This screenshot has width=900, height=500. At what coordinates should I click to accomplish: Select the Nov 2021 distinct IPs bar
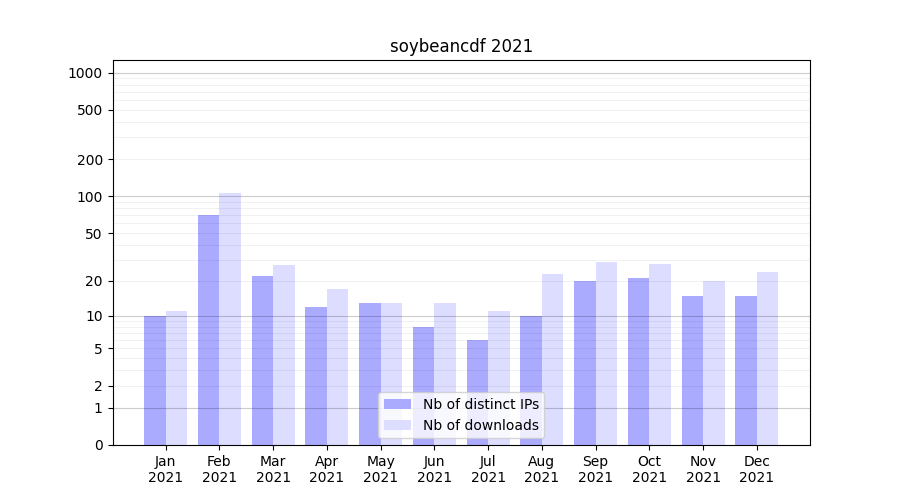pyautogui.click(x=692, y=370)
